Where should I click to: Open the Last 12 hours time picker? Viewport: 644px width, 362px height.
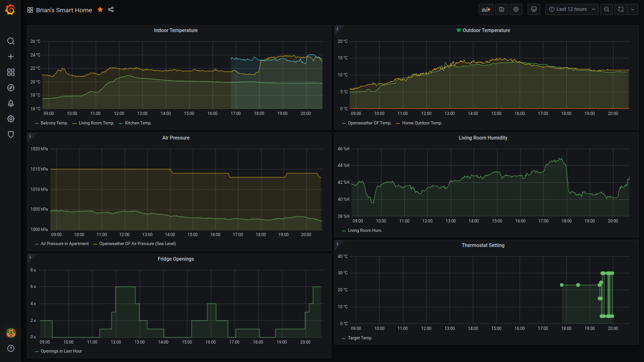pyautogui.click(x=571, y=9)
